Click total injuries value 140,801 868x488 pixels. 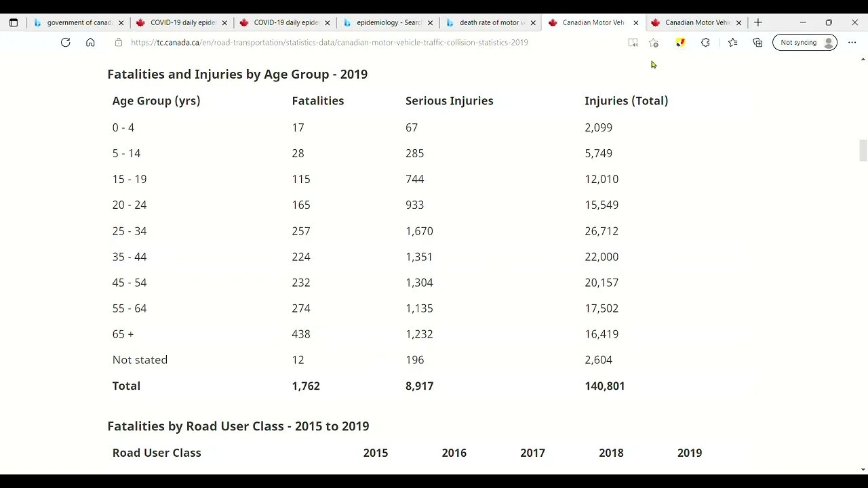[605, 386]
